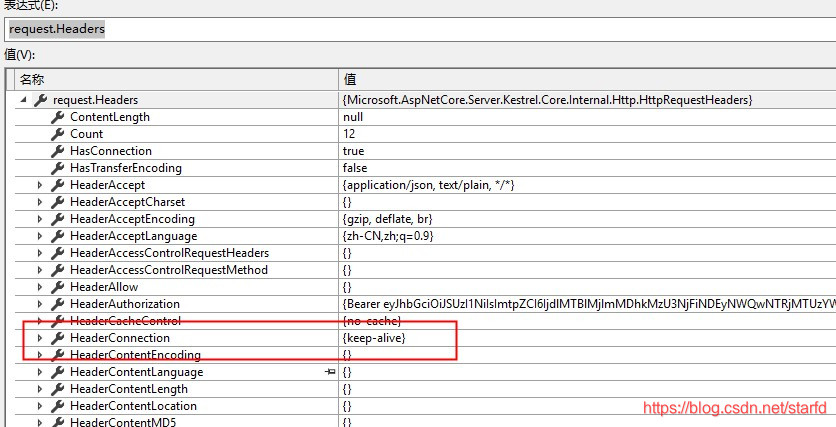Click the Bearer token value cell

[589, 304]
